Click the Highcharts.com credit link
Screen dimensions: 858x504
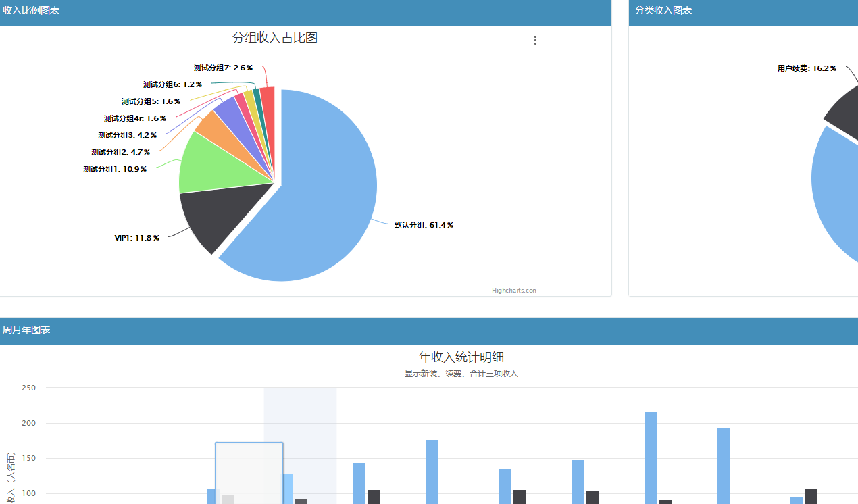[x=514, y=291]
